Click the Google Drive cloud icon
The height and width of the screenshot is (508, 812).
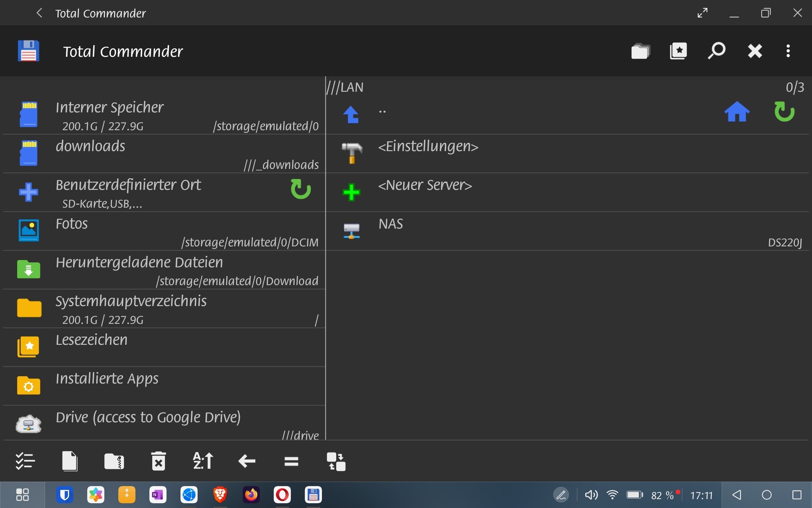(28, 424)
